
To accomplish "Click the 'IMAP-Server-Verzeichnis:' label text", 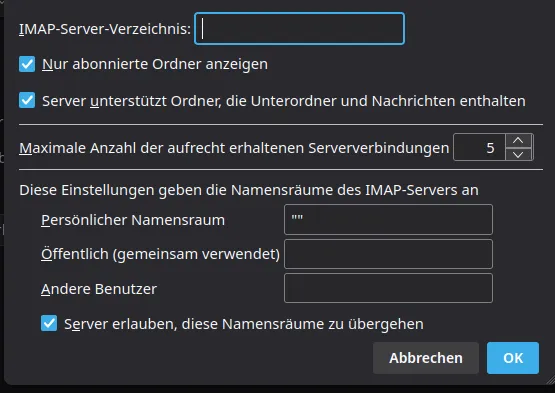I will 105,29.
